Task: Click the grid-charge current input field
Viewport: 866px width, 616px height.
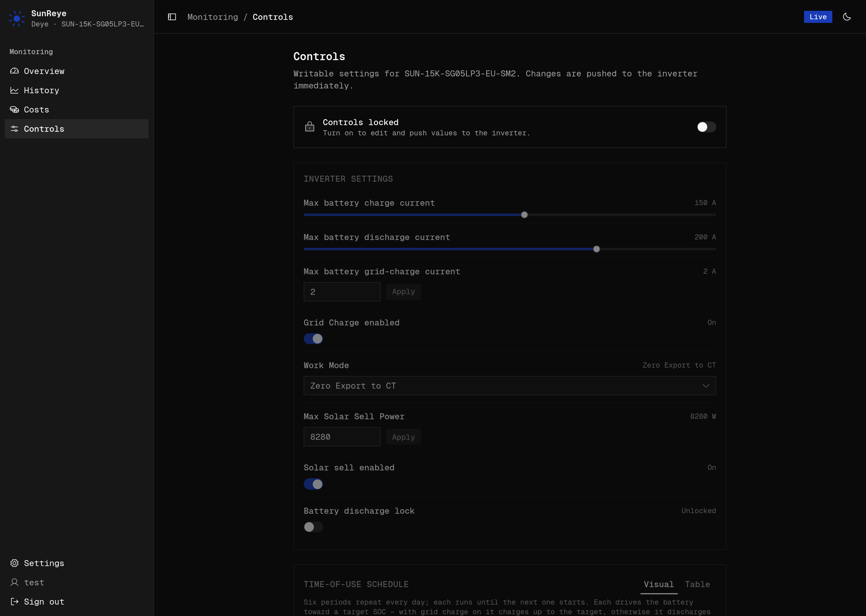Action: point(342,292)
